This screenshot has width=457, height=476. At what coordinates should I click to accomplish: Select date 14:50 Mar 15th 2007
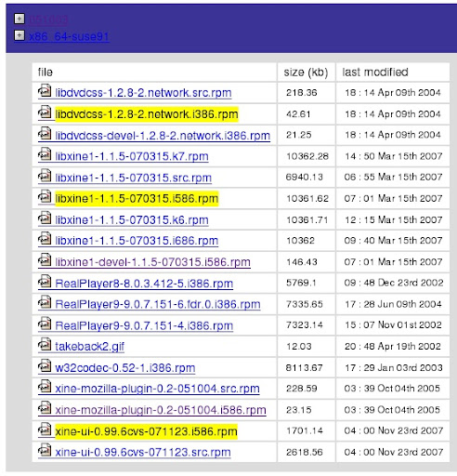click(394, 156)
